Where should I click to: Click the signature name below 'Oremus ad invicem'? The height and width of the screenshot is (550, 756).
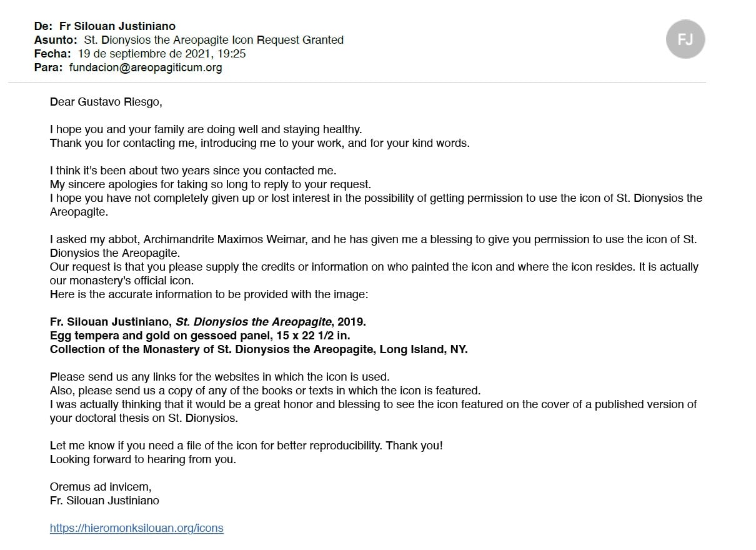tap(104, 501)
